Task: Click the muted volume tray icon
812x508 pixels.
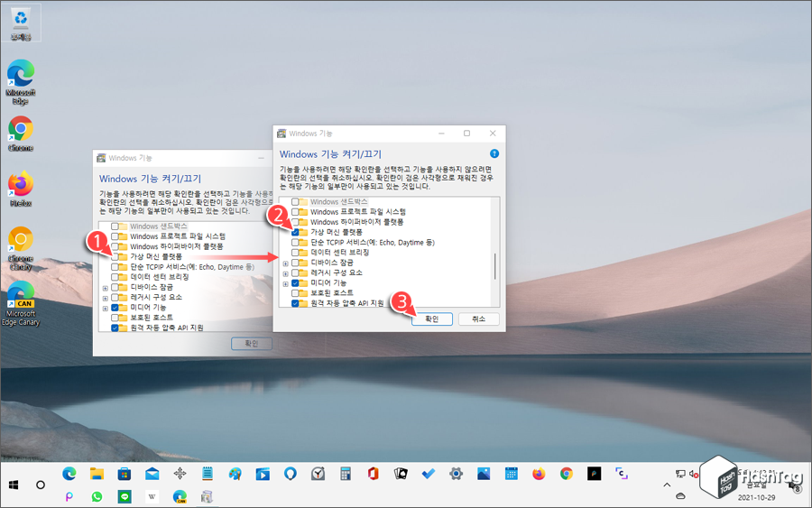Action: pyautogui.click(x=694, y=474)
